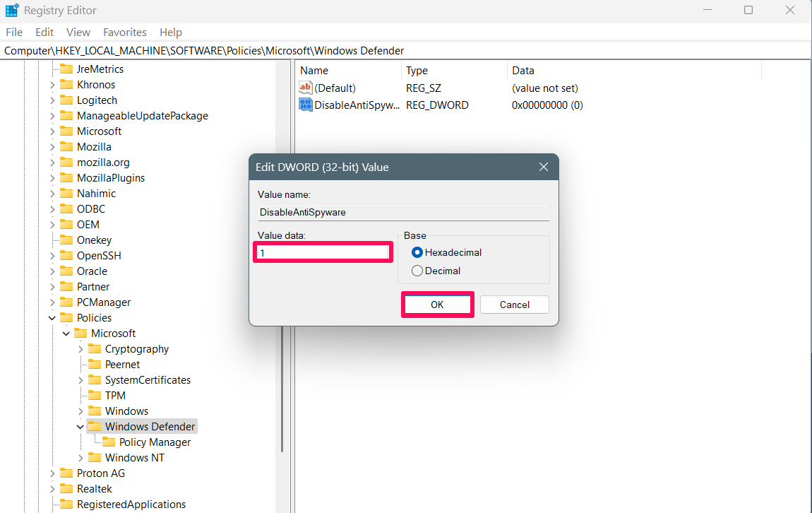Close the Edit DWORD dialog with X
This screenshot has height=513, width=812.
point(543,167)
